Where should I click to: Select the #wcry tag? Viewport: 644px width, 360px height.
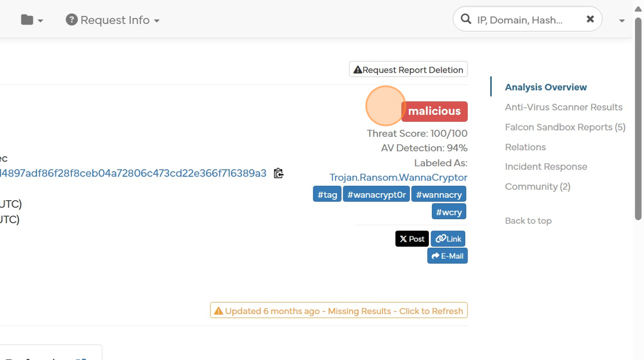pyautogui.click(x=448, y=212)
